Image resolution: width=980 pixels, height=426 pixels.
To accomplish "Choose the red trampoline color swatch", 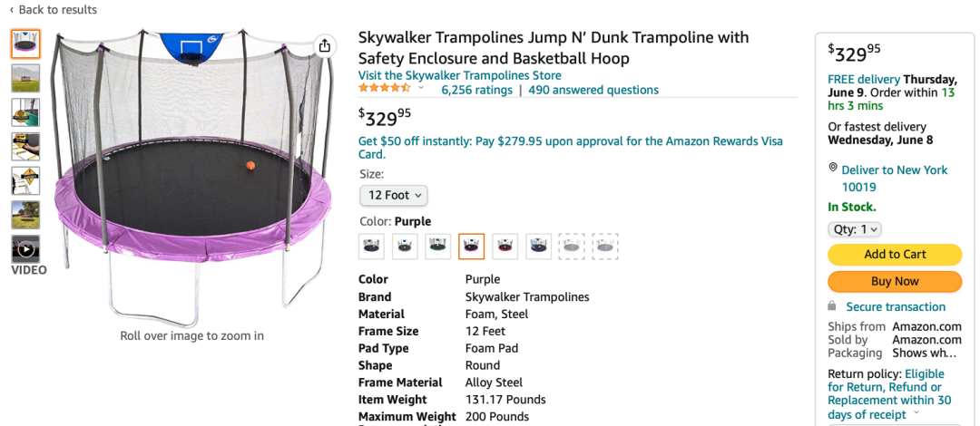I will pyautogui.click(x=505, y=247).
